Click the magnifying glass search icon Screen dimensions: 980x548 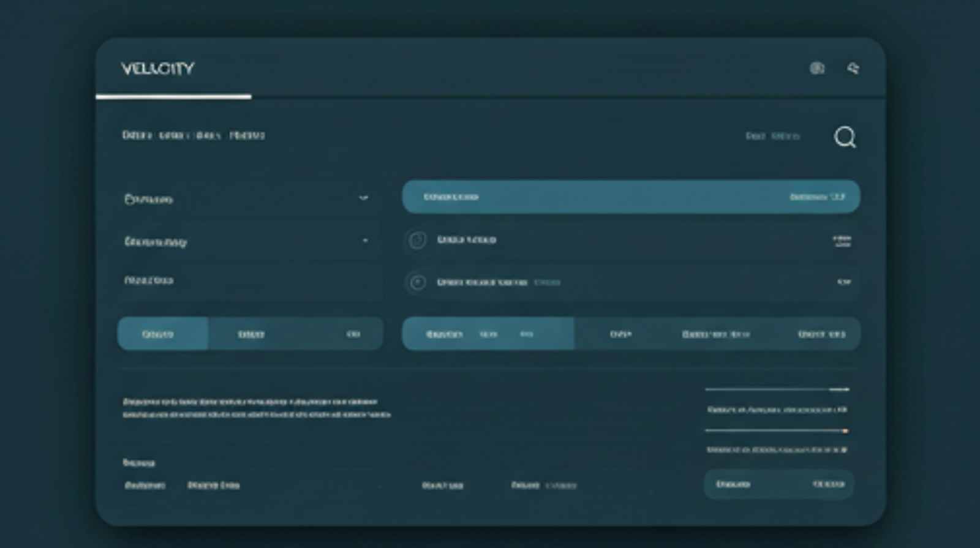point(845,137)
